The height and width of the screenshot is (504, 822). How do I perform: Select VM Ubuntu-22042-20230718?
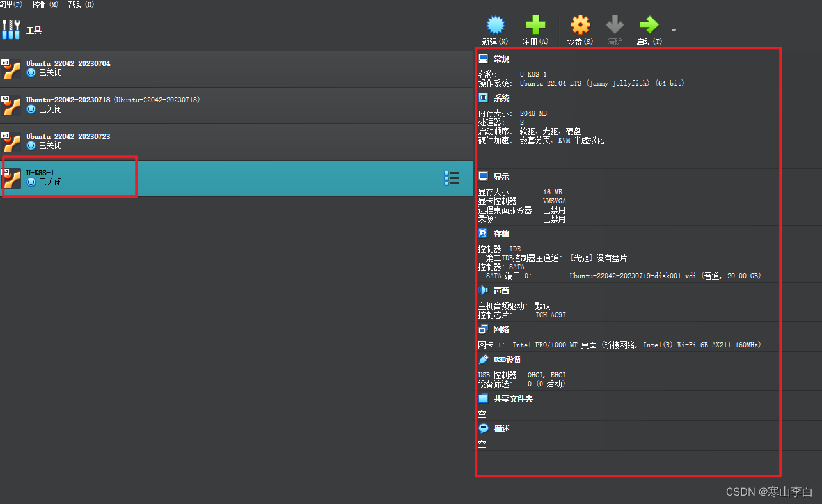[236, 106]
